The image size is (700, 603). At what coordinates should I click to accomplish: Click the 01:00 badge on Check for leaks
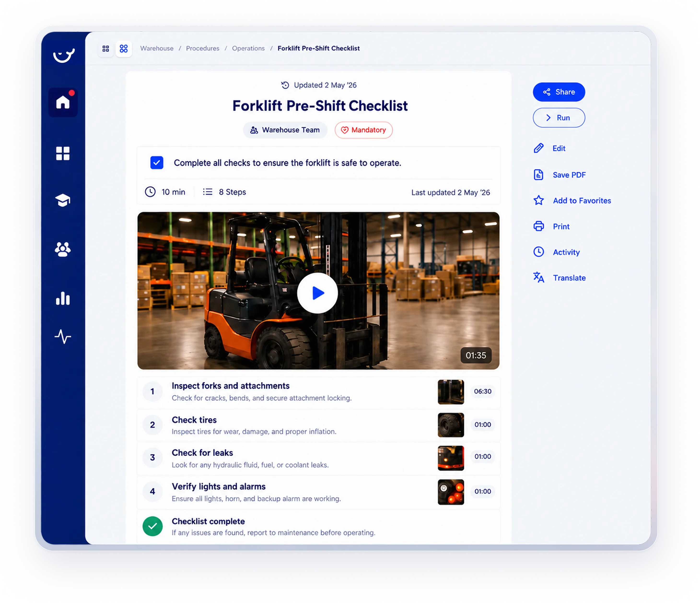click(482, 457)
